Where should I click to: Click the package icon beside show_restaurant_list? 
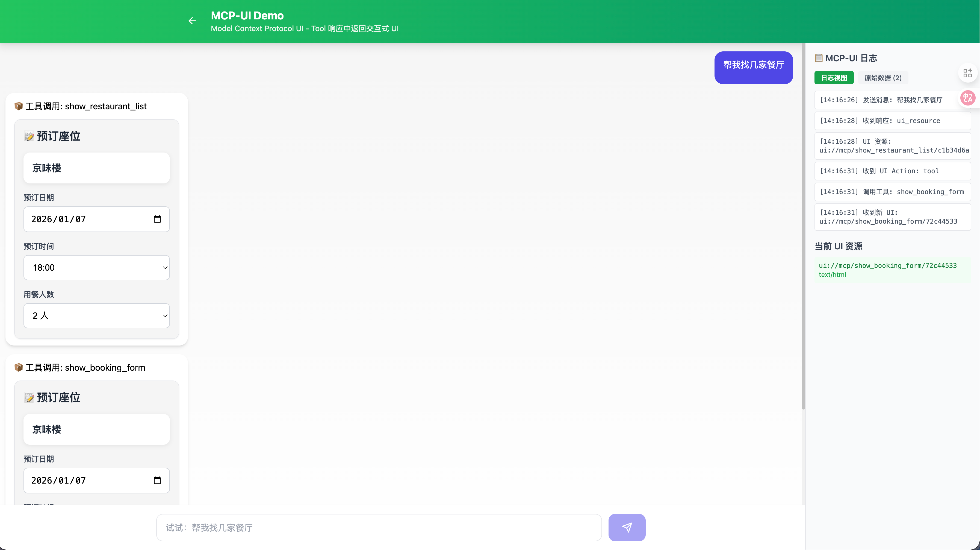tap(18, 106)
